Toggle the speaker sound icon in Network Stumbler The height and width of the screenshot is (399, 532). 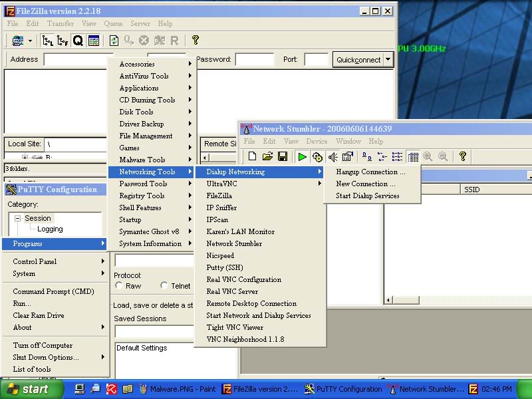tap(332, 157)
